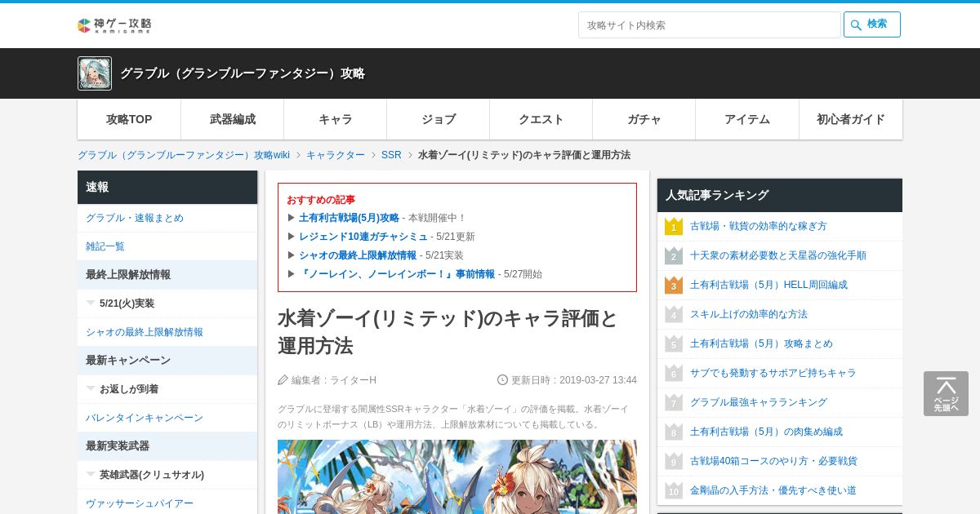This screenshot has height=514, width=980.
Task: Collapse the 5/21(火)実装 section
Action: [167, 304]
